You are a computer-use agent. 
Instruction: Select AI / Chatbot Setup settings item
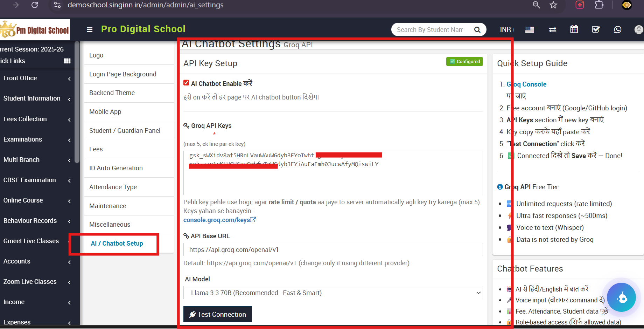pos(117,244)
